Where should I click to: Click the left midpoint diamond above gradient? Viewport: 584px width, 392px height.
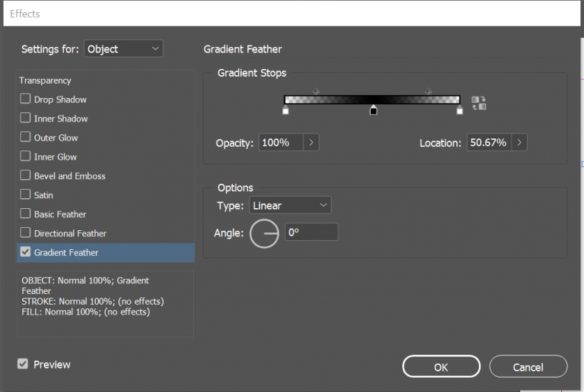tap(316, 91)
